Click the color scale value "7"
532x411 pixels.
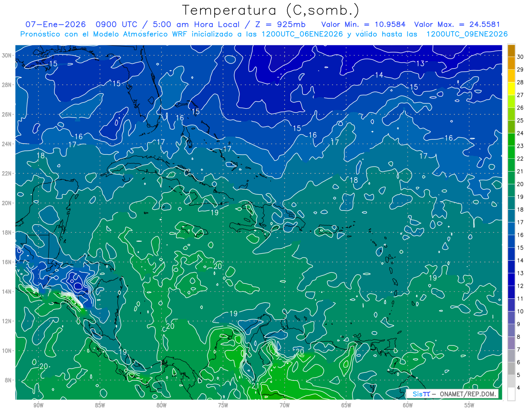pyautogui.click(x=519, y=349)
